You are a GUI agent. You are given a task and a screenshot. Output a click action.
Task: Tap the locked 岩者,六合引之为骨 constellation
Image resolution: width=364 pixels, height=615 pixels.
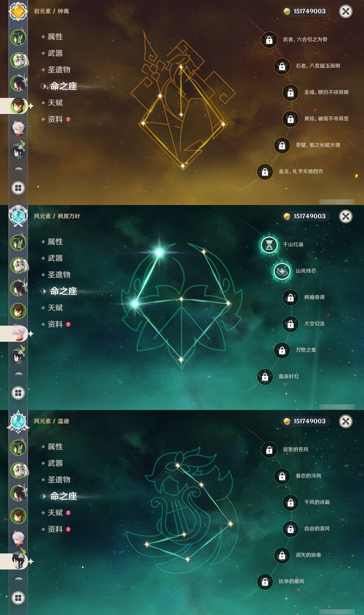[x=269, y=40]
